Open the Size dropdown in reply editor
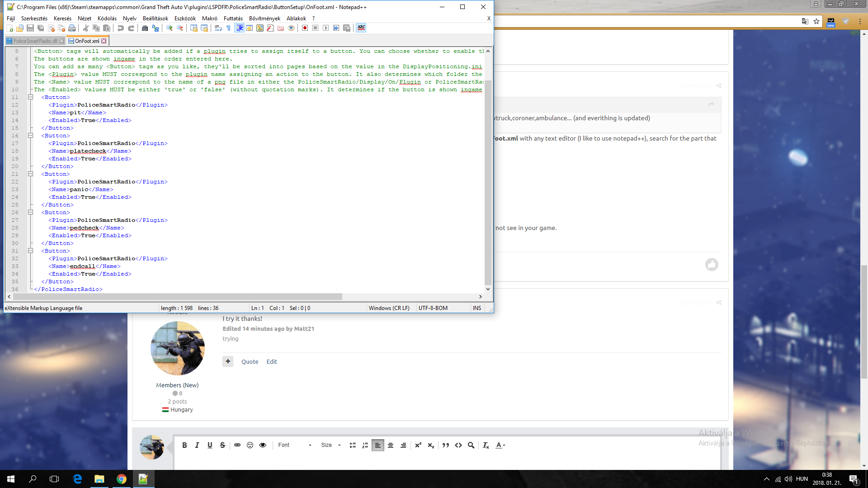 click(331, 445)
